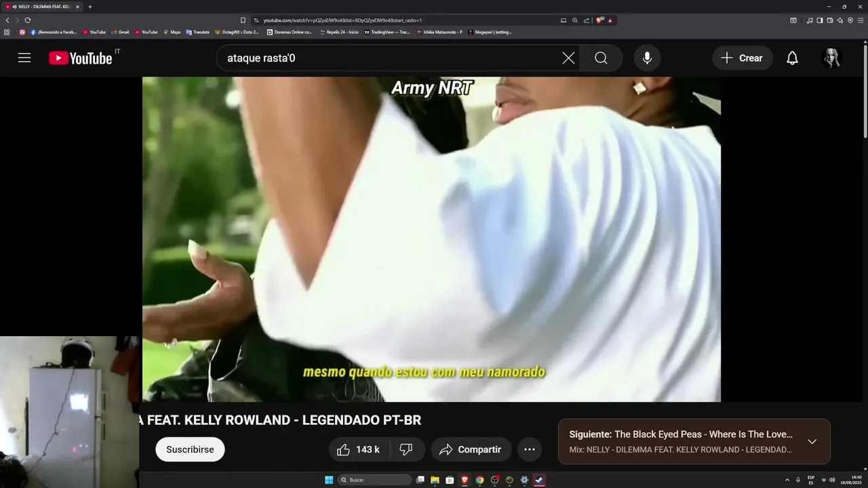This screenshot has width=868, height=488.
Task: Open the TradingView bookmark
Action: coord(387,32)
